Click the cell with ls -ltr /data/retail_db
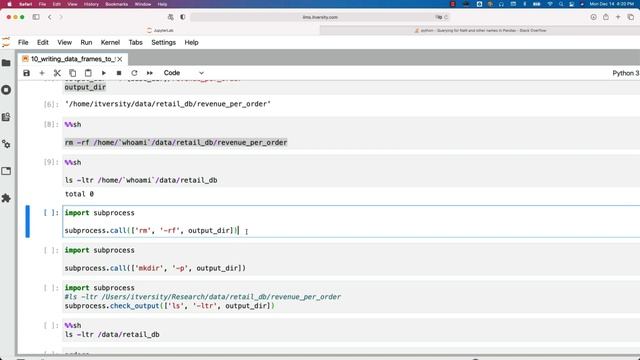The height and width of the screenshot is (360, 640). 351,330
